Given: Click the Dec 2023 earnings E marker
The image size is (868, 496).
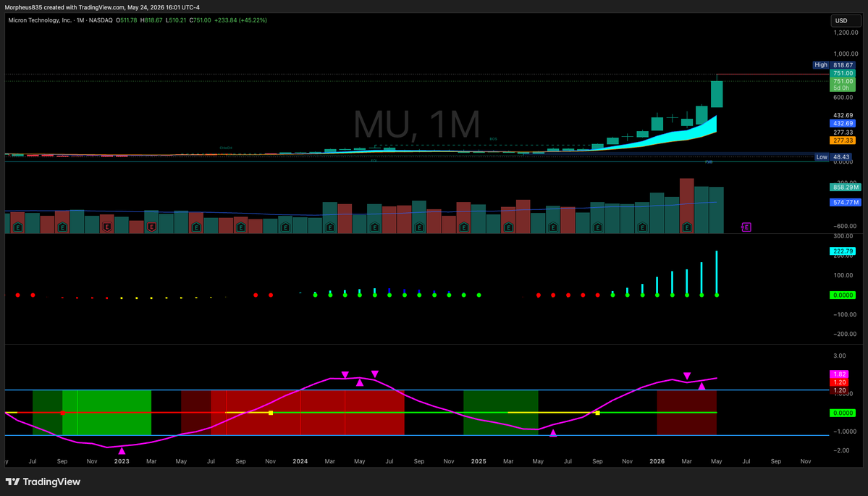Looking at the screenshot, I should tap(285, 227).
